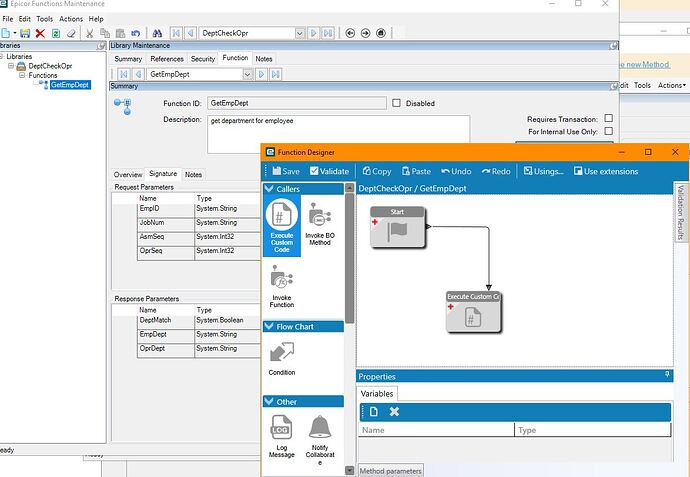Click the Home circular toolbar icon
This screenshot has height=477, width=690.
pos(381,33)
